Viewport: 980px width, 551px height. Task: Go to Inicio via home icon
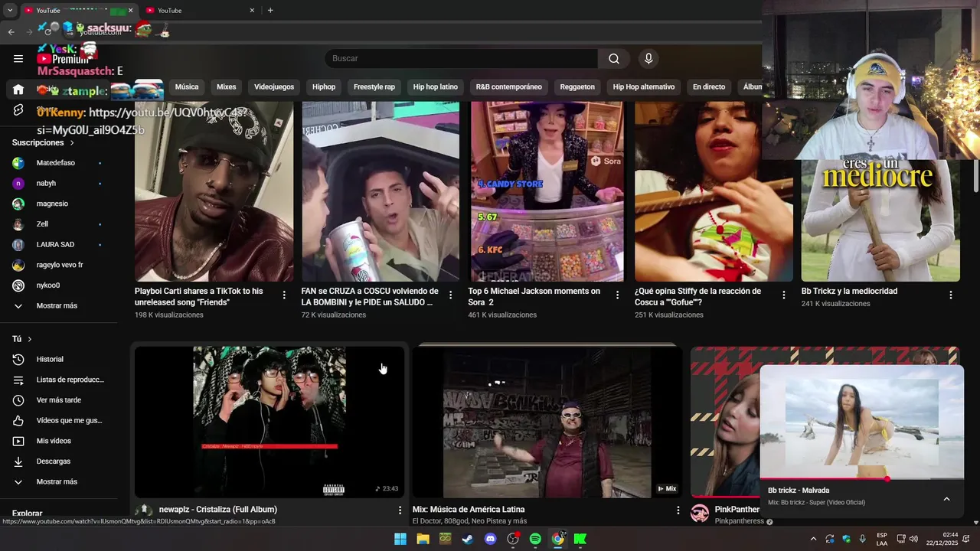click(x=18, y=90)
